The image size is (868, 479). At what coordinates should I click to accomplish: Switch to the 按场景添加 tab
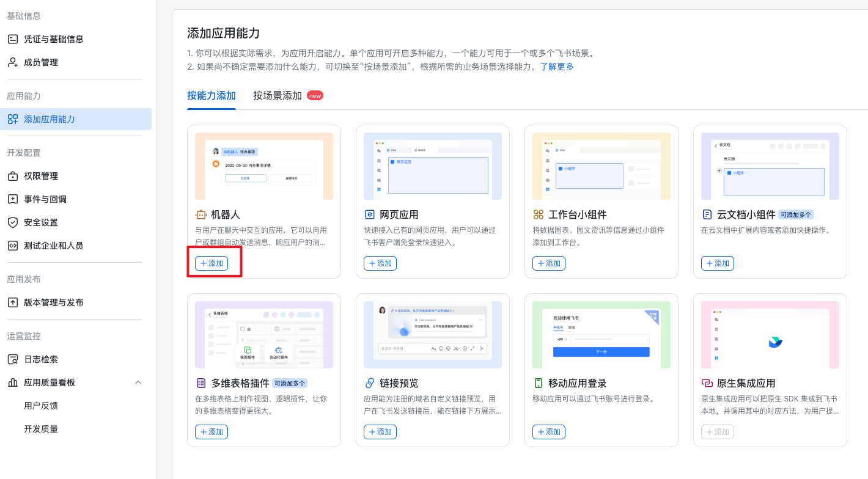pyautogui.click(x=278, y=95)
